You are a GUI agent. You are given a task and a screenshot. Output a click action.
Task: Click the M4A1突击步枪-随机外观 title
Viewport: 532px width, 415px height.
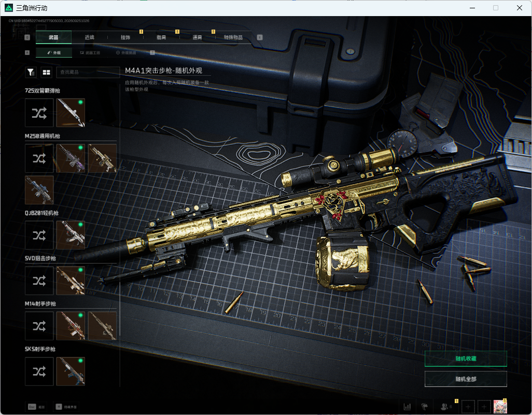(x=163, y=71)
